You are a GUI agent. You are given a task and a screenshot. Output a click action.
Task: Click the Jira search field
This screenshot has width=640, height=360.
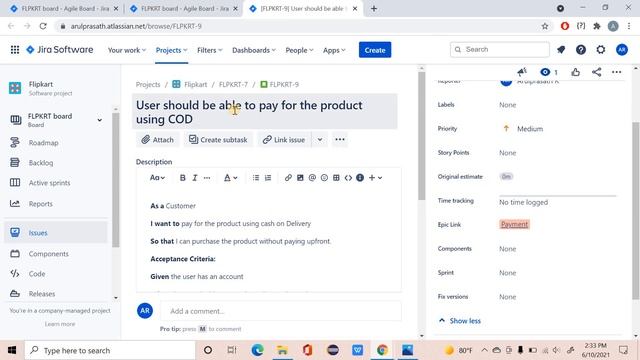click(500, 49)
